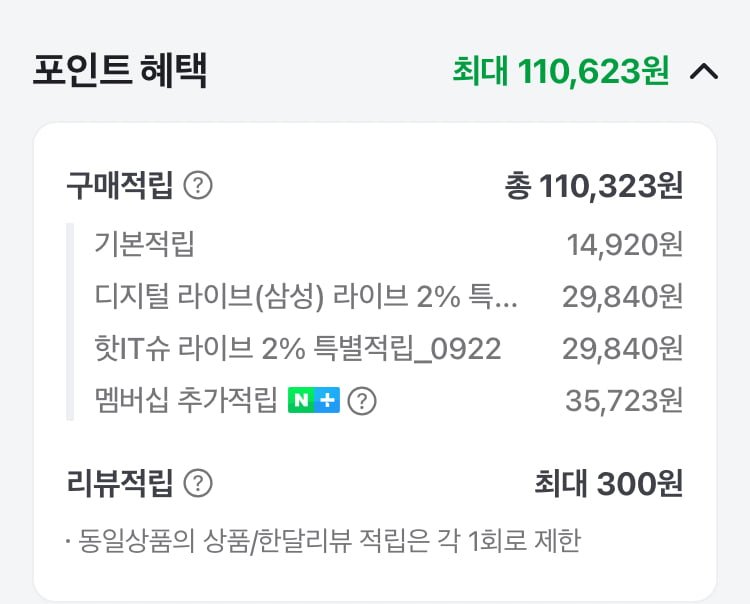Image resolution: width=750 pixels, height=604 pixels.
Task: Open help icon beside 멤버십 추가적립
Action: (x=362, y=401)
